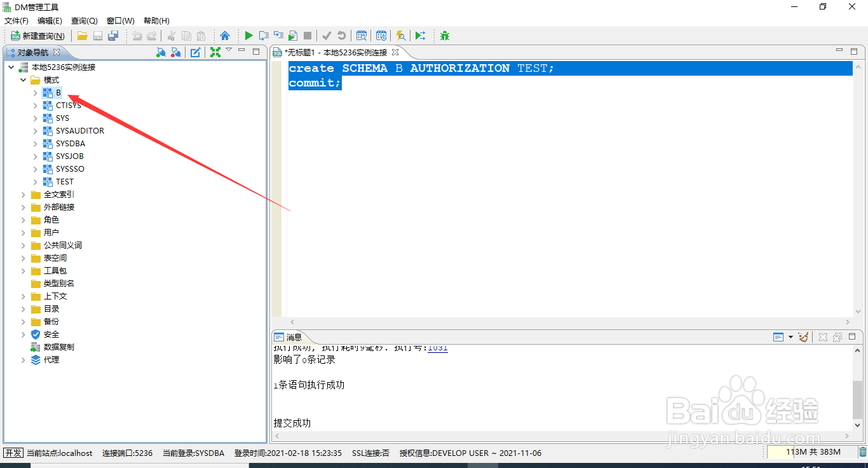868x468 pixels.
Task: Click the green arrow with branches icon
Action: click(420, 36)
